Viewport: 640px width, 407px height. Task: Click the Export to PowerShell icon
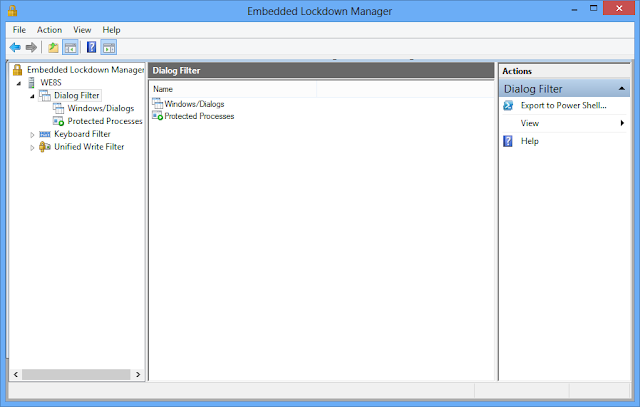pos(508,105)
